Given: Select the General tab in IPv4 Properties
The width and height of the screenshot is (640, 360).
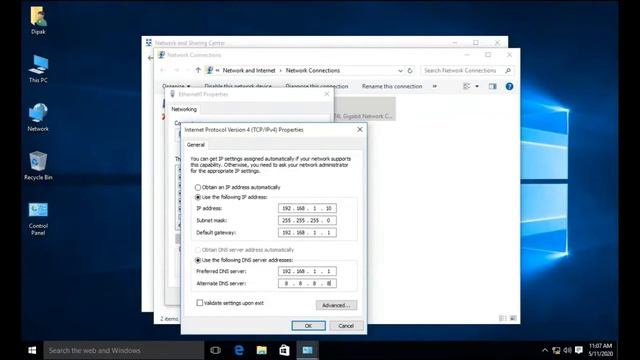Looking at the screenshot, I should [196, 144].
